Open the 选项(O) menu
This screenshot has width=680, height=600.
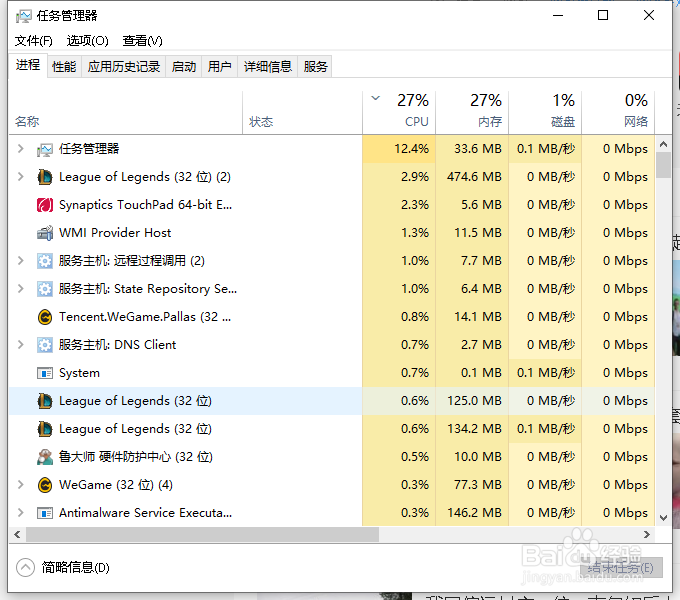pos(87,41)
